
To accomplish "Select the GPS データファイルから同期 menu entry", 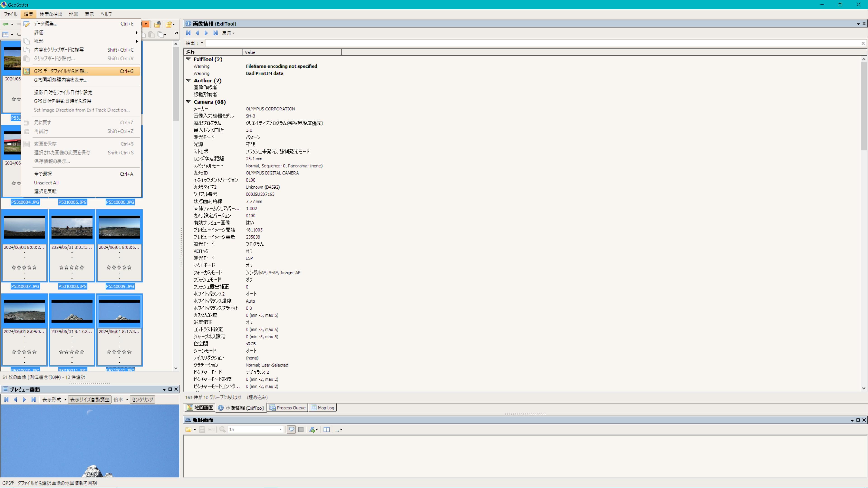I will coord(61,71).
